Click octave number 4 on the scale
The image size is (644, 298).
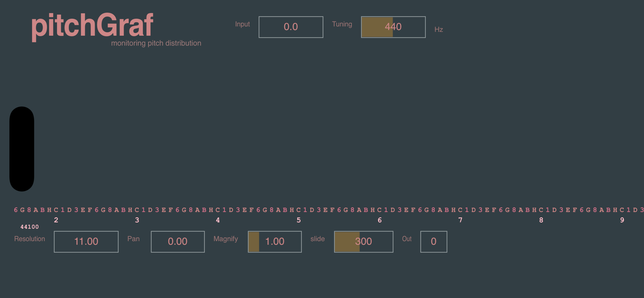click(x=218, y=220)
